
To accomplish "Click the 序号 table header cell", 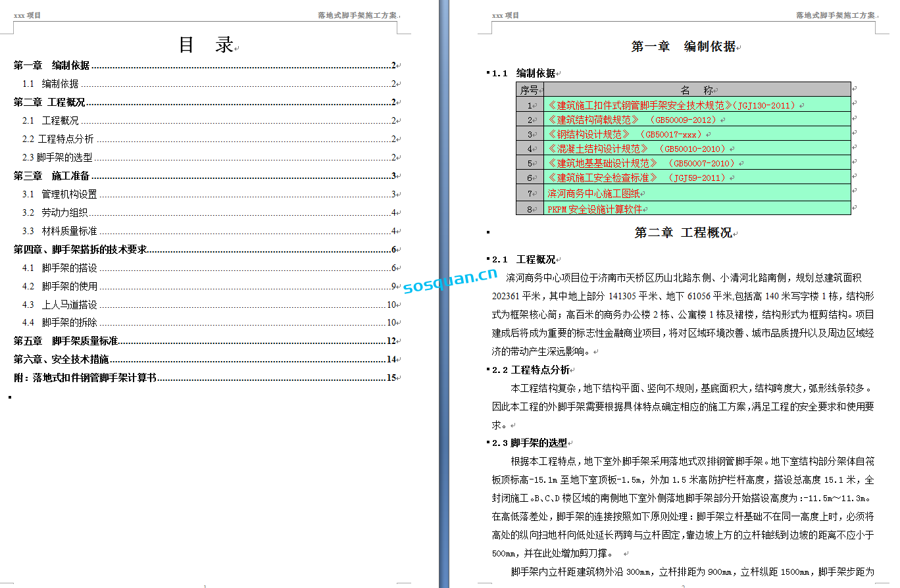I will click(x=530, y=90).
